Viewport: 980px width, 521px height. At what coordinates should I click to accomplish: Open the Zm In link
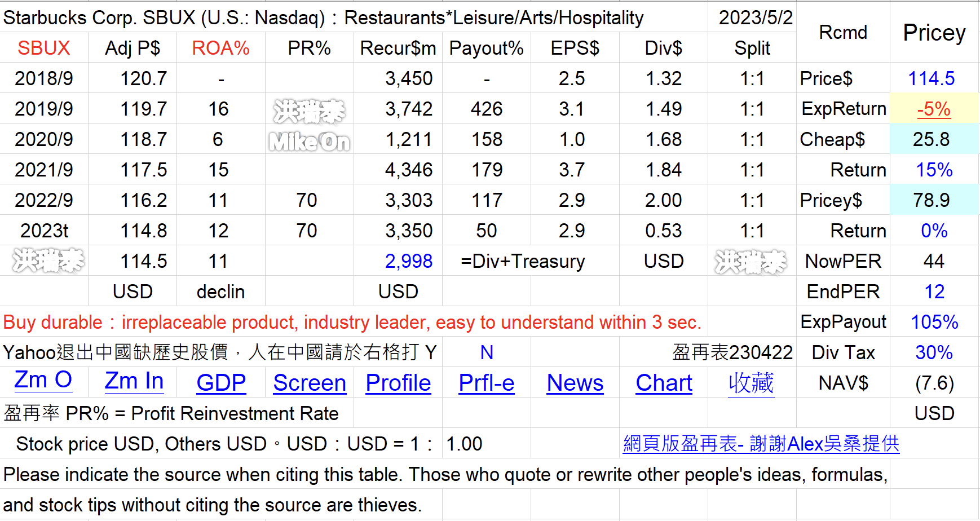134,382
